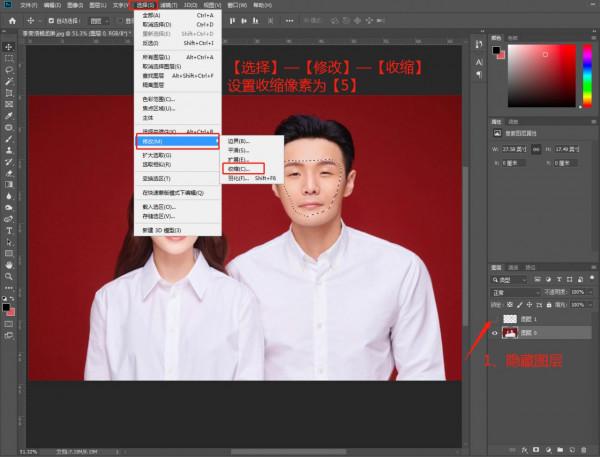Open the layer blend mode dropdown
This screenshot has width=600, height=457.
[x=515, y=293]
